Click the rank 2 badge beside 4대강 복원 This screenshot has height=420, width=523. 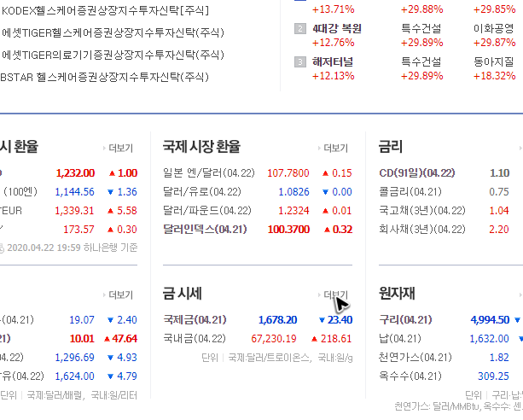(x=300, y=29)
